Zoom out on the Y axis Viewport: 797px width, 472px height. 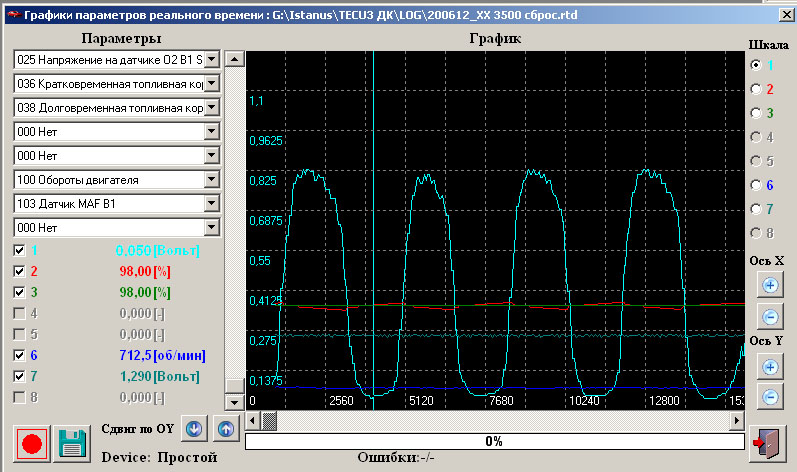coord(770,398)
